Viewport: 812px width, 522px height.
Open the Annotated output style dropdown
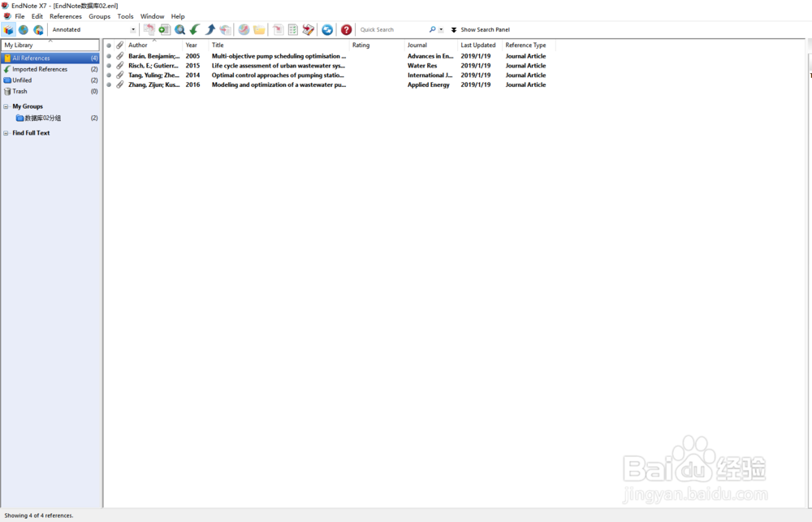click(132, 30)
